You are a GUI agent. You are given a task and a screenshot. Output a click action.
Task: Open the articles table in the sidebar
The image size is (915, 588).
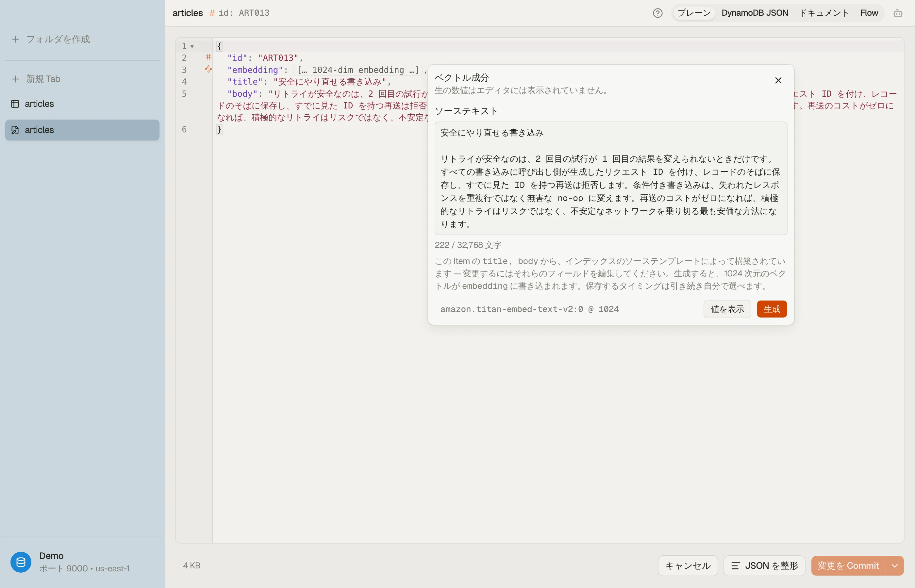click(82, 104)
